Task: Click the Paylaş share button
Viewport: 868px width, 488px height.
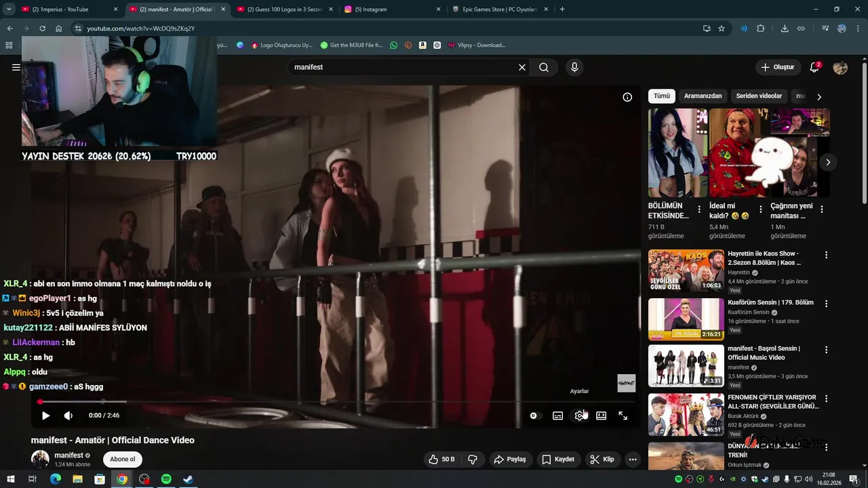Action: coord(510,460)
